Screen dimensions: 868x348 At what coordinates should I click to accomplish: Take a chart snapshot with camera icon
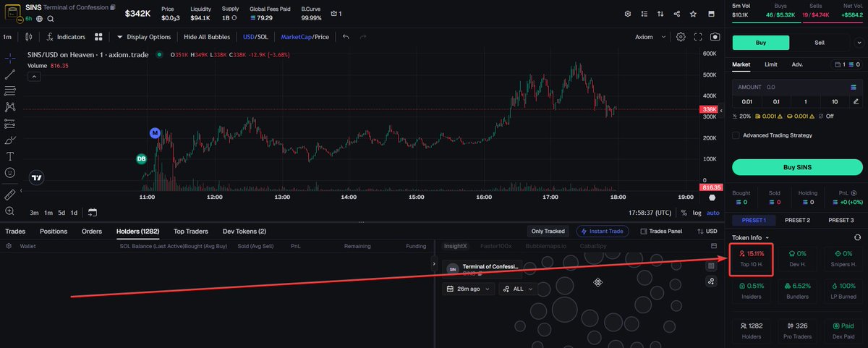[x=715, y=37]
